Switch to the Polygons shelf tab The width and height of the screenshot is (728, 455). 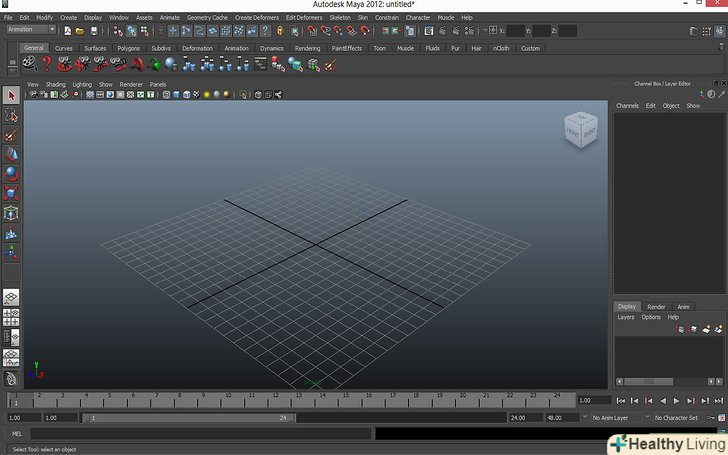point(129,48)
